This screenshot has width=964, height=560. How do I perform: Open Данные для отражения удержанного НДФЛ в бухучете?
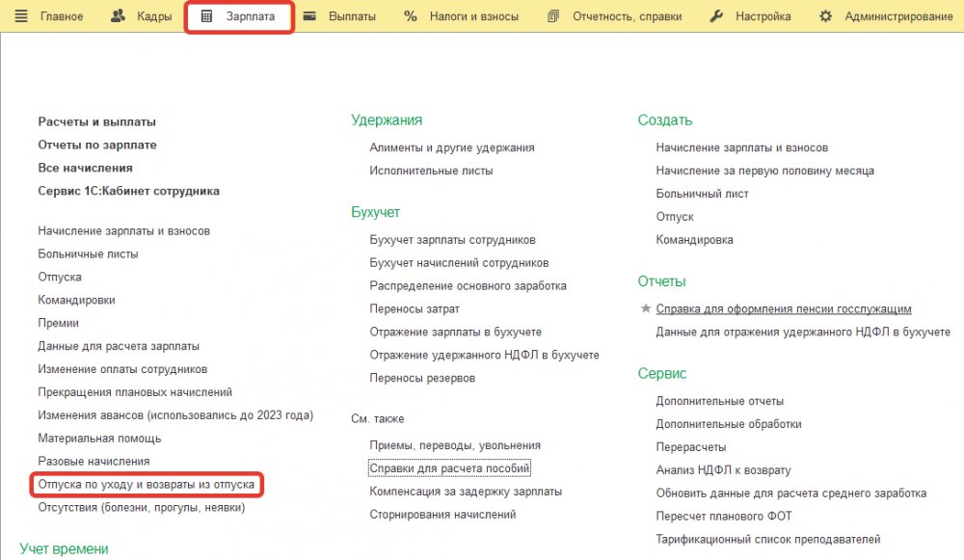tap(803, 332)
